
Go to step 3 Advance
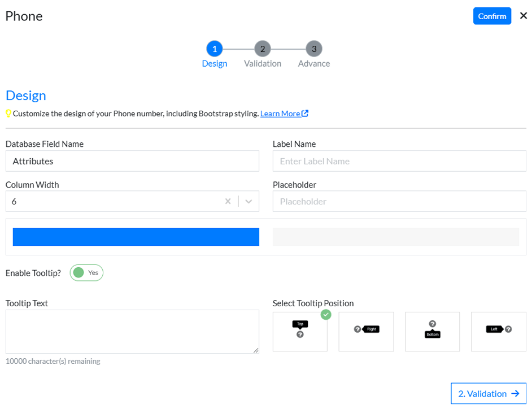coord(314,49)
